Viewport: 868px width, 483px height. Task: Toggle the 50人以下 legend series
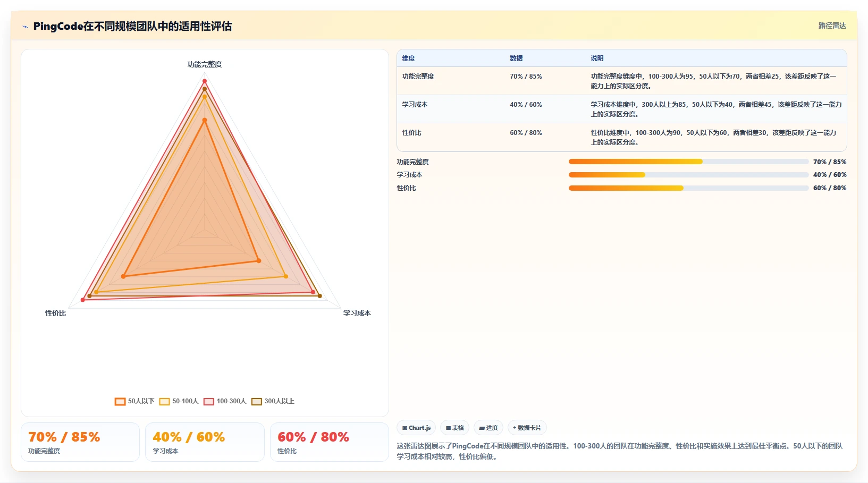coord(134,401)
